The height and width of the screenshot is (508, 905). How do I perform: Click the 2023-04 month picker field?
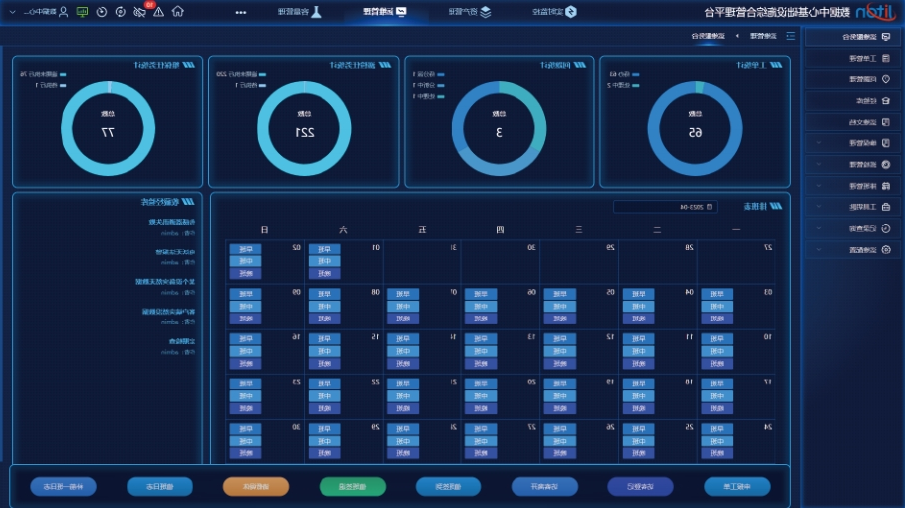(x=660, y=208)
